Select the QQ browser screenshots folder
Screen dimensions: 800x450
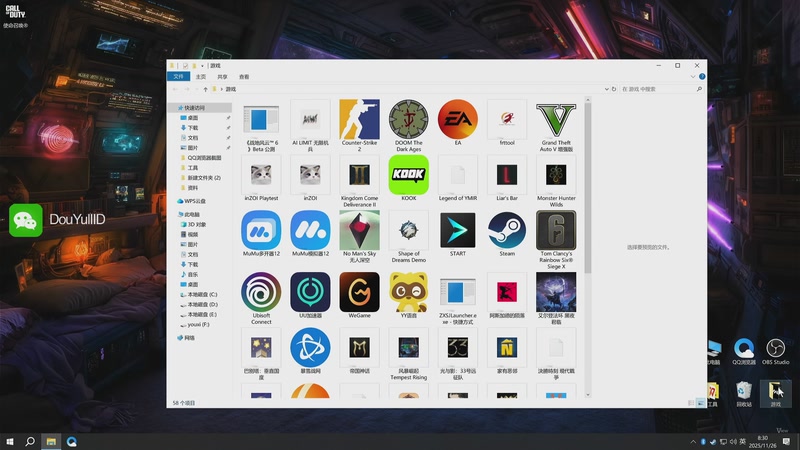coord(201,158)
